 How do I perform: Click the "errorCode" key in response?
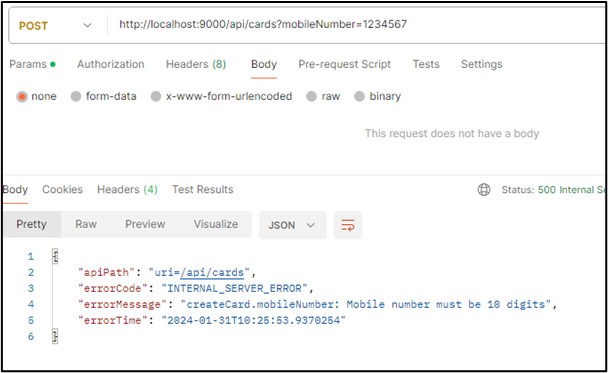click(x=113, y=288)
